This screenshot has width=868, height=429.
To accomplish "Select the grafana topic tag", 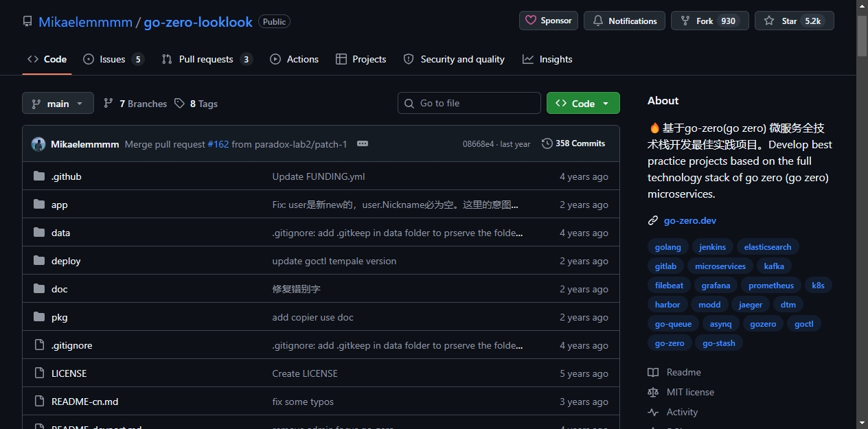I will [x=716, y=286].
